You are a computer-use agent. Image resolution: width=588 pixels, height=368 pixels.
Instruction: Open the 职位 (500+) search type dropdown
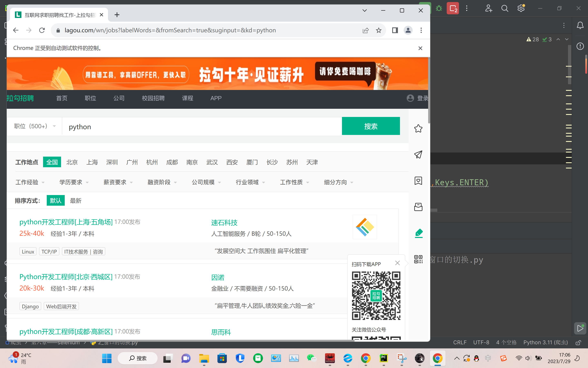click(35, 126)
